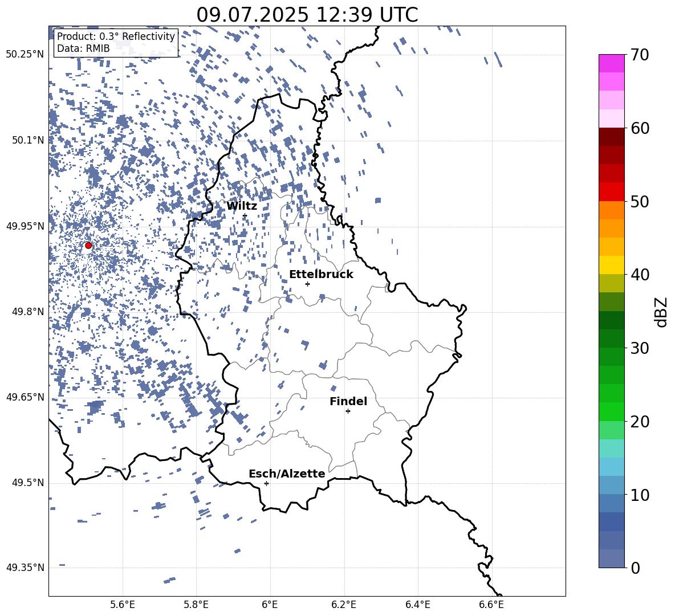Click the 20 tick on colorbar
675x616 pixels.
(x=640, y=422)
